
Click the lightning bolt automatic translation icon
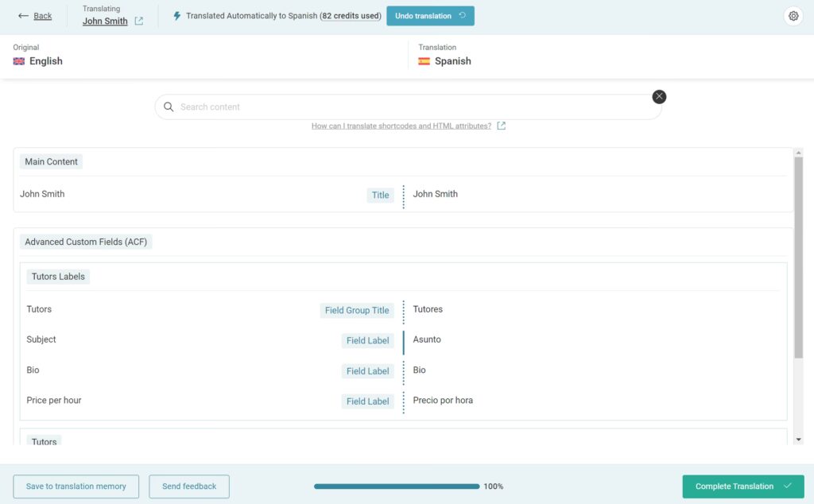[177, 16]
